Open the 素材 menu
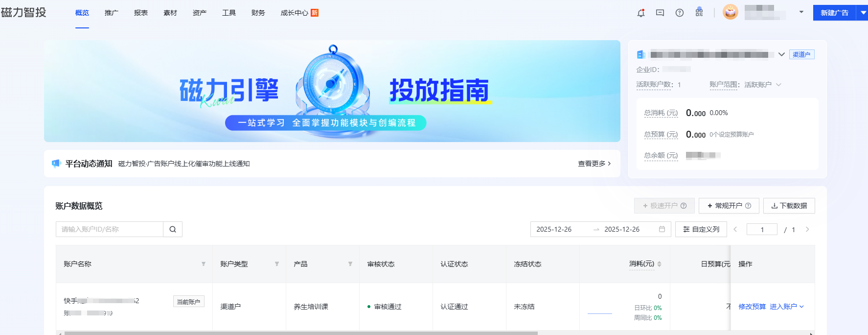 coord(170,13)
